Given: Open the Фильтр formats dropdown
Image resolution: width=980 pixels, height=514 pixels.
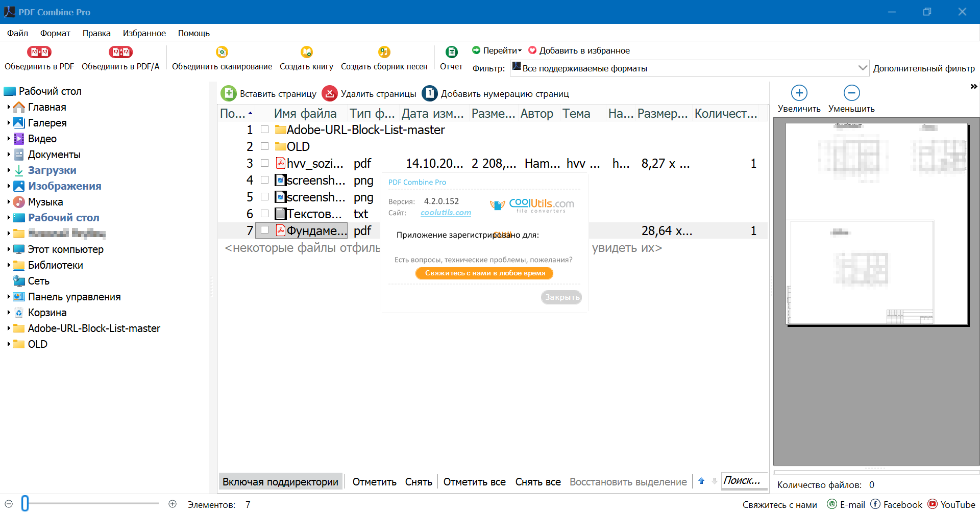Looking at the screenshot, I should pyautogui.click(x=862, y=68).
